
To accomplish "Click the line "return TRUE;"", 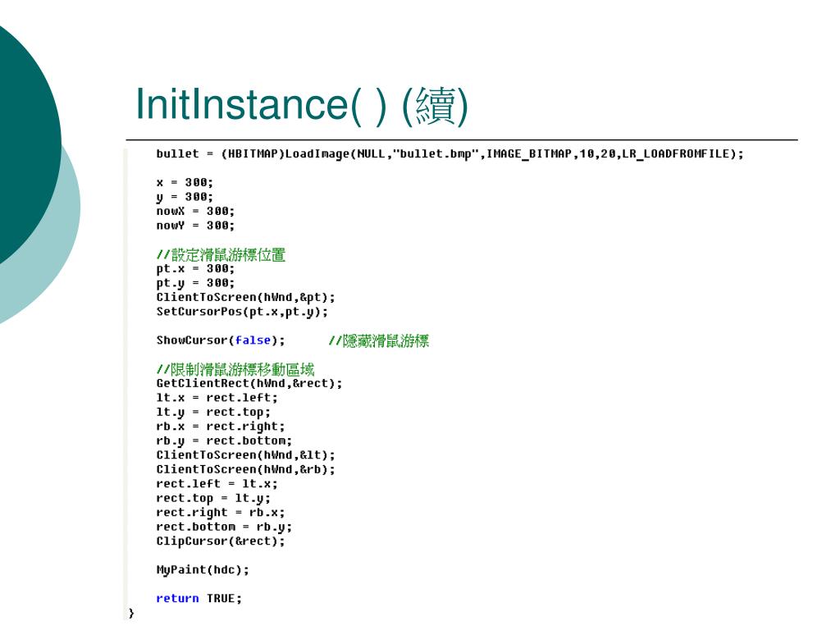I will (x=199, y=598).
